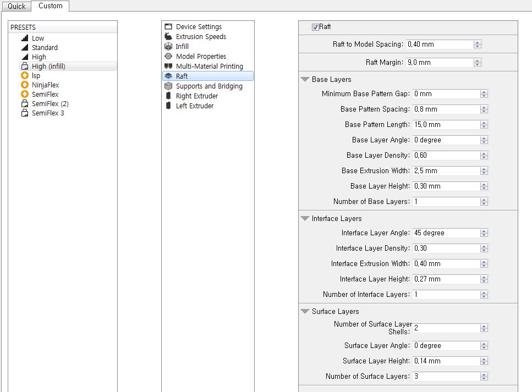Click the High preset quality icon

point(25,57)
